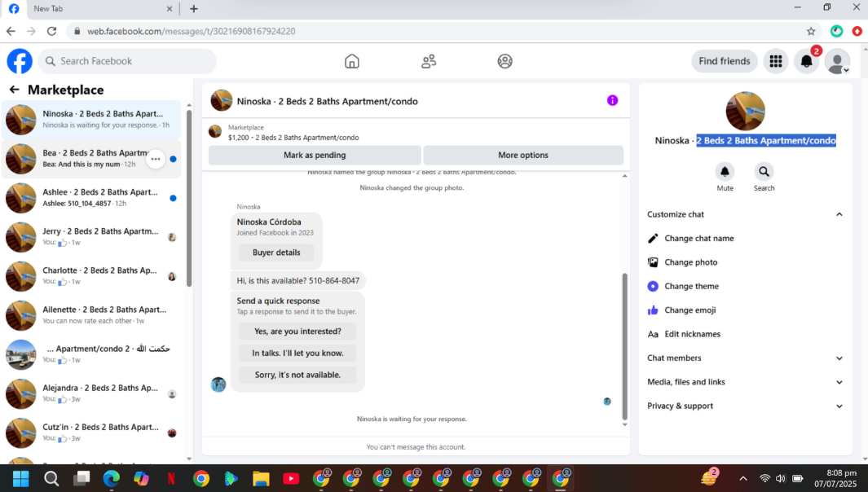Open a new browser tab
Image resolution: width=868 pixels, height=492 pixels.
(x=194, y=9)
